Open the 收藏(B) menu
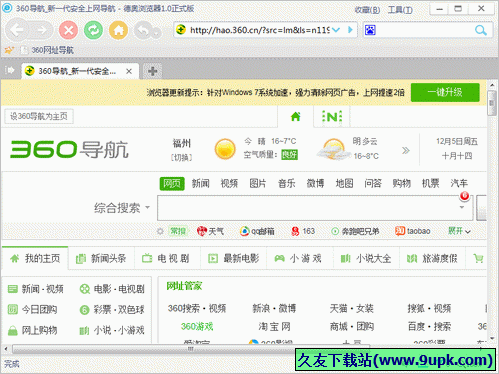Screen dimensions: 499x374 pyautogui.click(x=367, y=10)
